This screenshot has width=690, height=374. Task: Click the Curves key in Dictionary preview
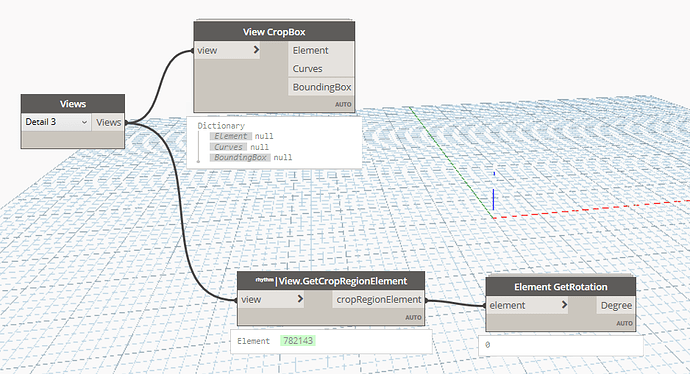(228, 147)
